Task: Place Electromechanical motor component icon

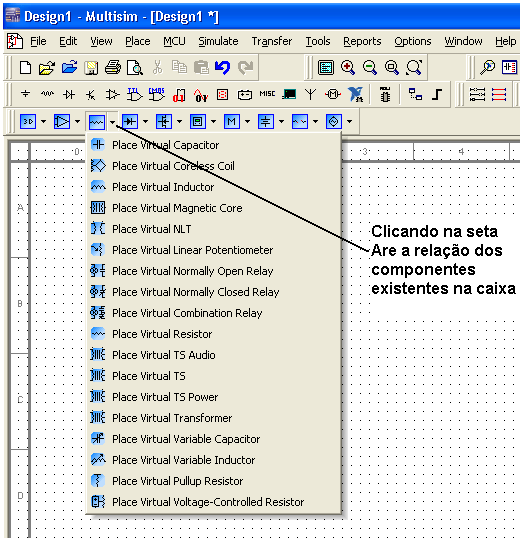Action: tap(333, 94)
